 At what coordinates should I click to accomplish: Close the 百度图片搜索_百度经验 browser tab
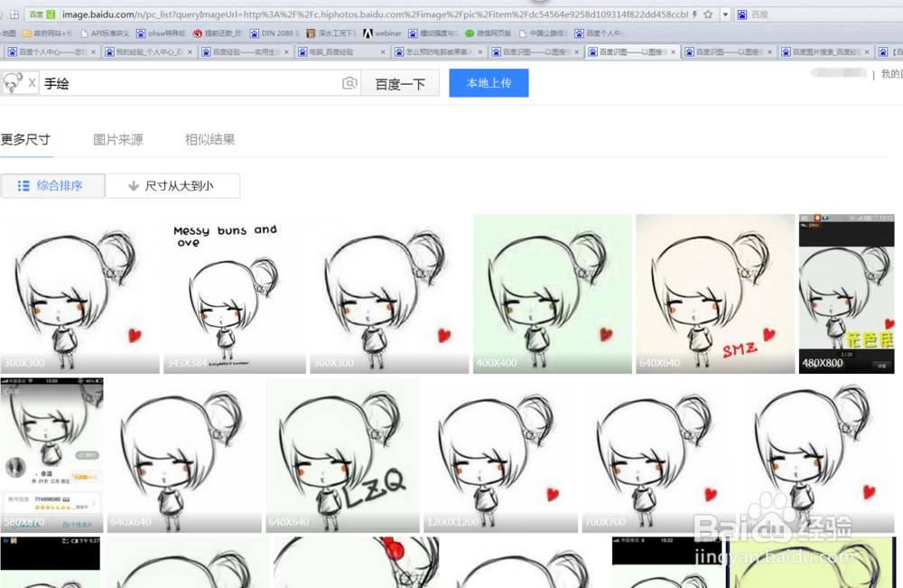click(x=867, y=51)
